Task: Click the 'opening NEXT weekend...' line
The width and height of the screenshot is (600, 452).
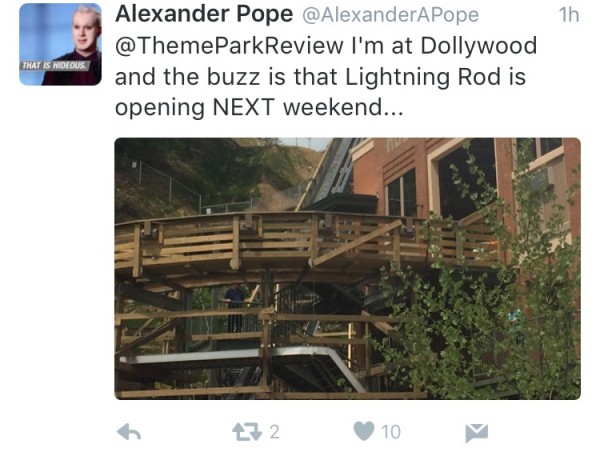Action: click(259, 107)
